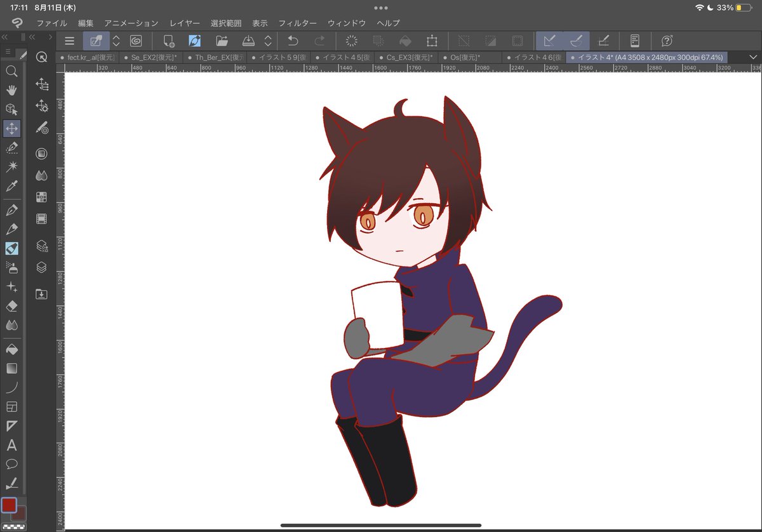Viewport: 762px width, 532px height.
Task: Select the Airbrush spray tool
Action: (11, 267)
